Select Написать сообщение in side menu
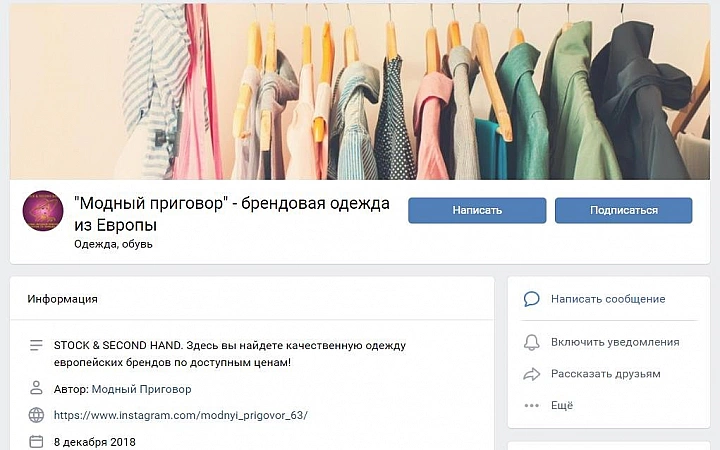Screen dimensions: 720x450 [x=608, y=299]
